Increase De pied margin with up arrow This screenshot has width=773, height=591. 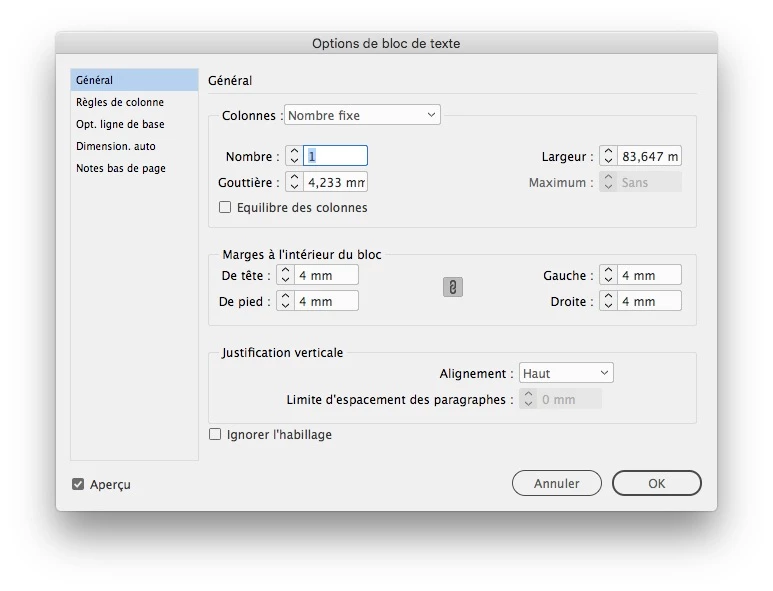[285, 296]
